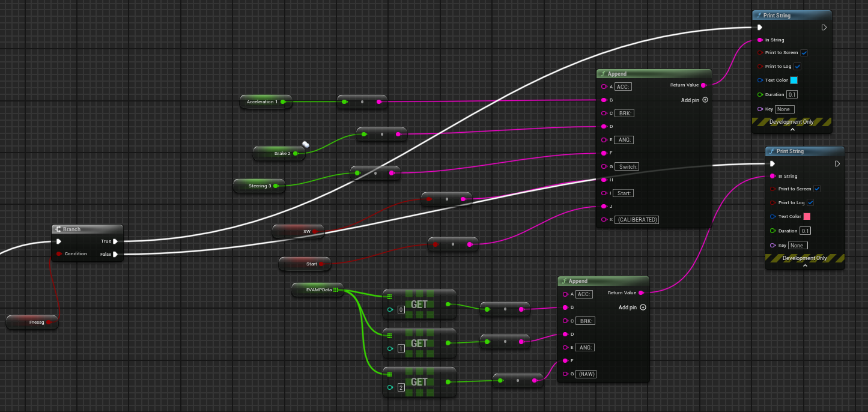Click the Add pin plus icon on upper Append node
This screenshot has width=868, height=412.
pyautogui.click(x=704, y=100)
